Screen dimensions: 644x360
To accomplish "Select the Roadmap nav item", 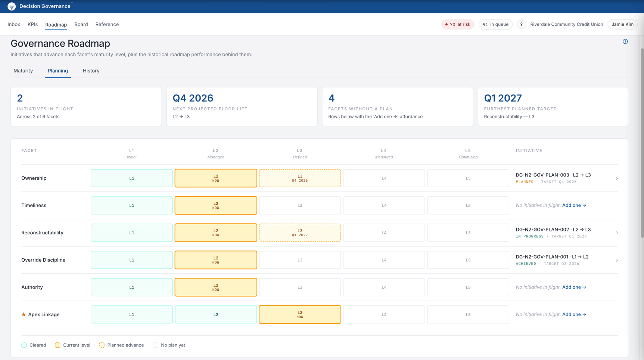I will coord(56,25).
